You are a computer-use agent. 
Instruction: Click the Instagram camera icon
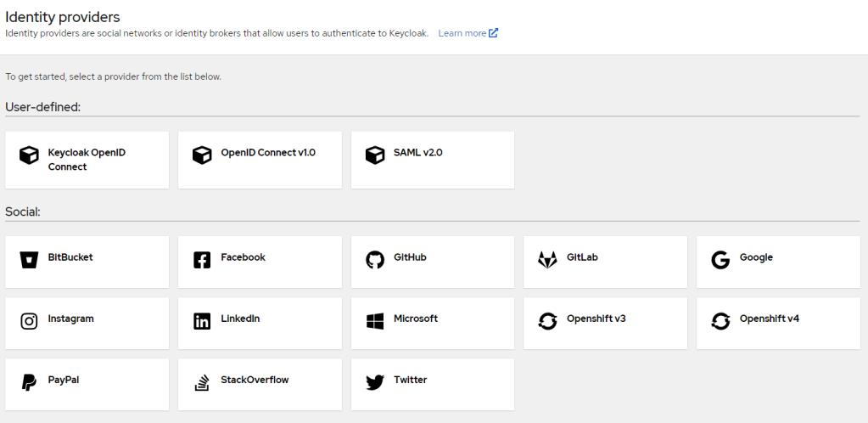tap(29, 321)
